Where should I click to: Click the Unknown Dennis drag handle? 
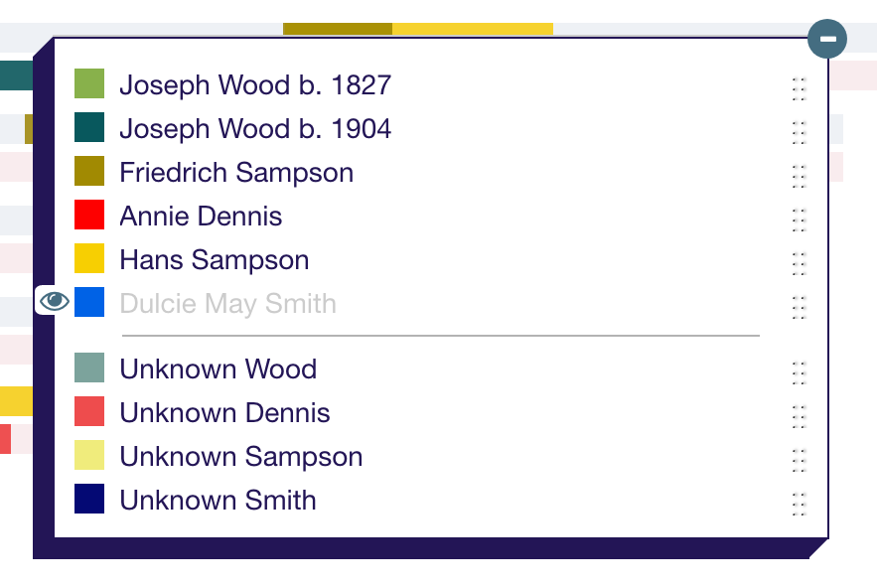coord(799,416)
